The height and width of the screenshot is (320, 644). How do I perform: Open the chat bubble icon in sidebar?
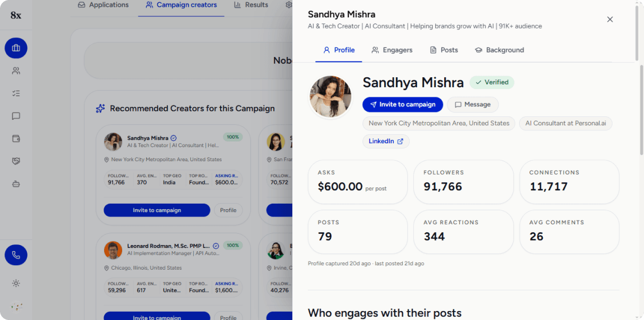point(16,116)
